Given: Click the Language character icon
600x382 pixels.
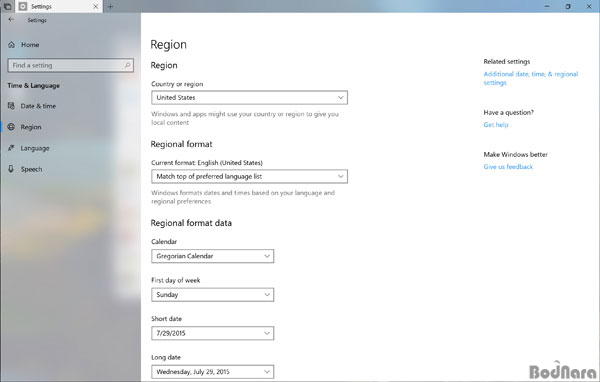Looking at the screenshot, I should 11,148.
